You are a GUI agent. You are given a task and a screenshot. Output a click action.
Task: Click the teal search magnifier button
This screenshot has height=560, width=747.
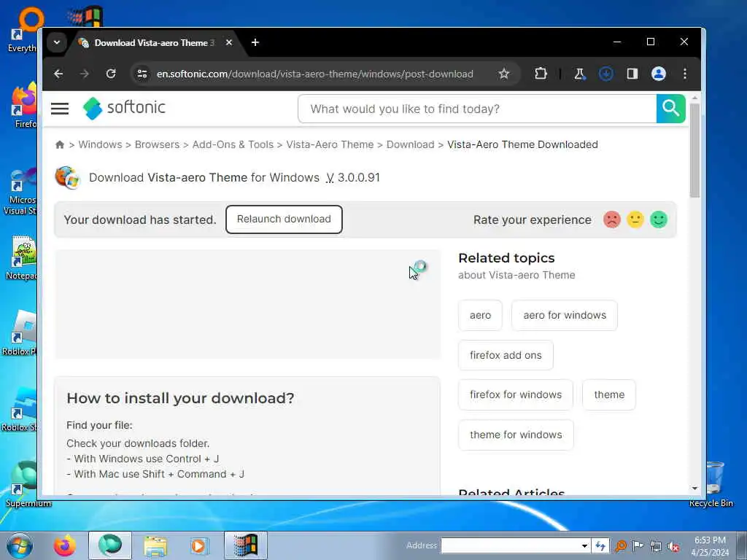click(671, 109)
